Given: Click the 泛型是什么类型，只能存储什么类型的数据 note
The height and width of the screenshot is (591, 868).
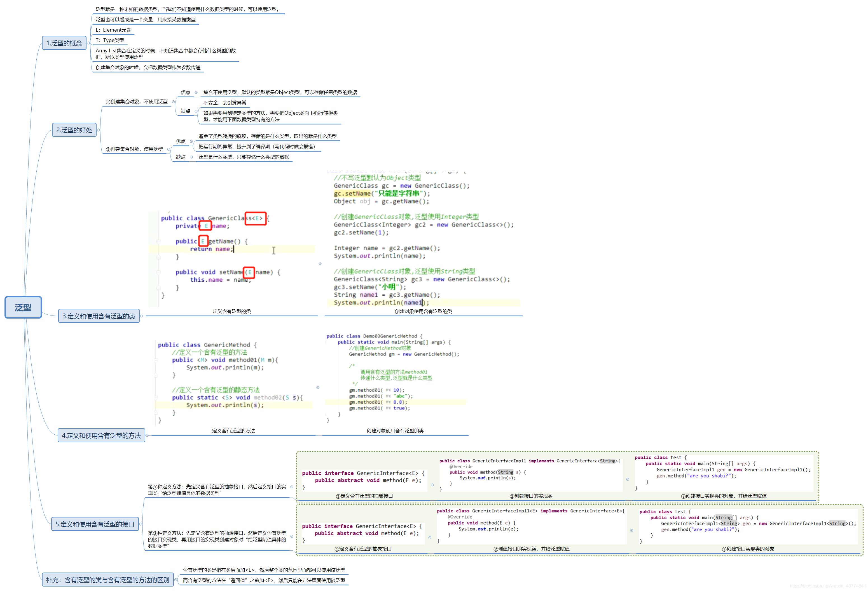Looking at the screenshot, I should [x=244, y=157].
